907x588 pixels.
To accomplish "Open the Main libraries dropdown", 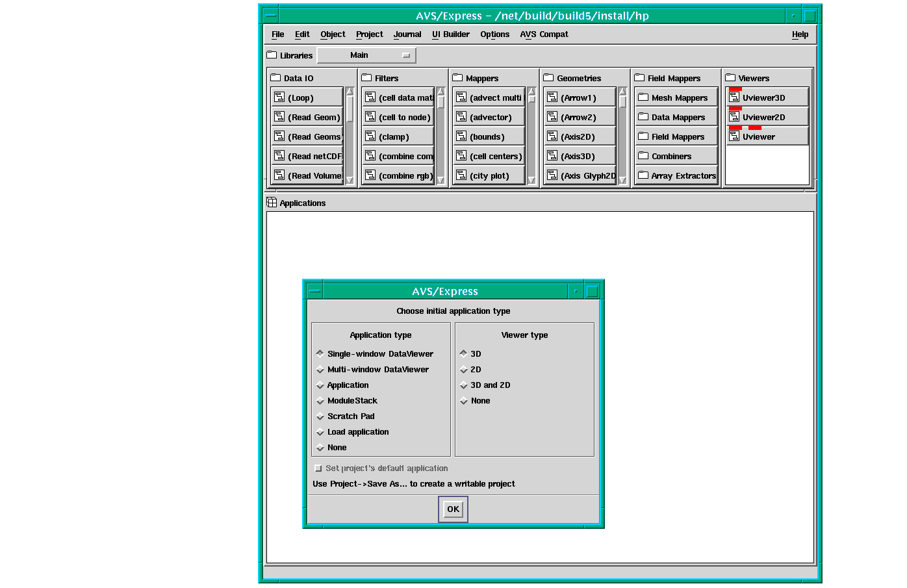I will (366, 55).
